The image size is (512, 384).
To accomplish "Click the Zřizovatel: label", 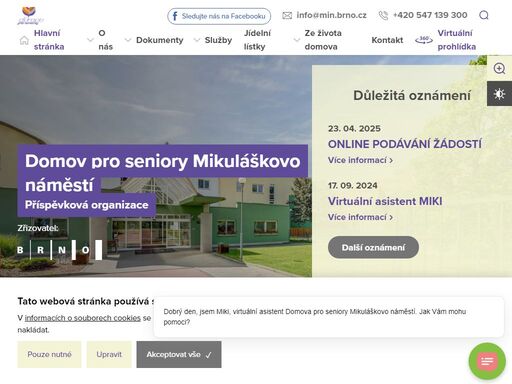I will coord(38,228).
